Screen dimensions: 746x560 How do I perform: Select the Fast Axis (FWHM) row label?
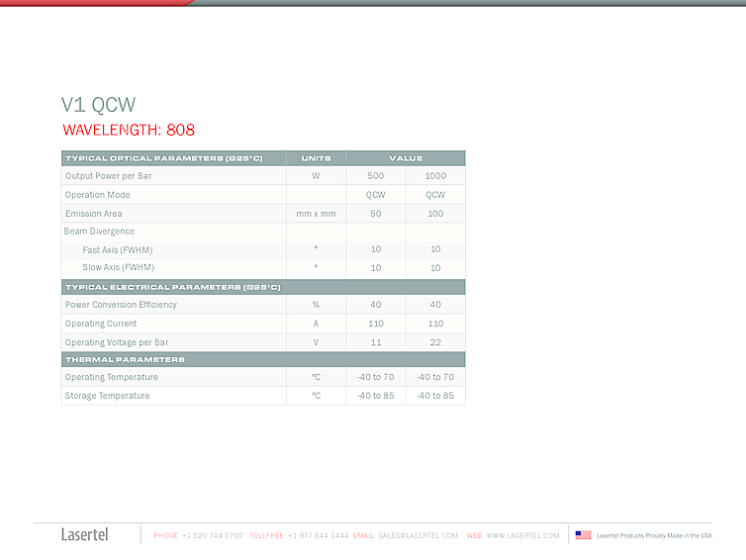[118, 249]
